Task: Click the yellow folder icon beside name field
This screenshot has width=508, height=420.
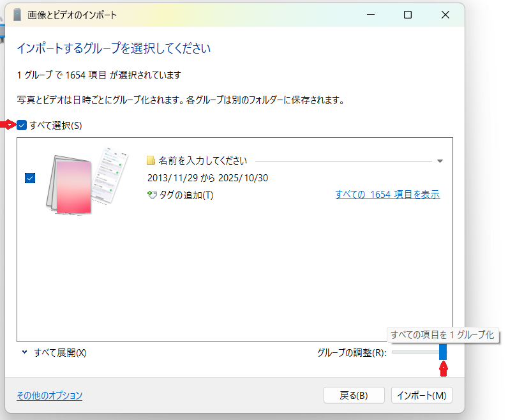Action: point(151,161)
